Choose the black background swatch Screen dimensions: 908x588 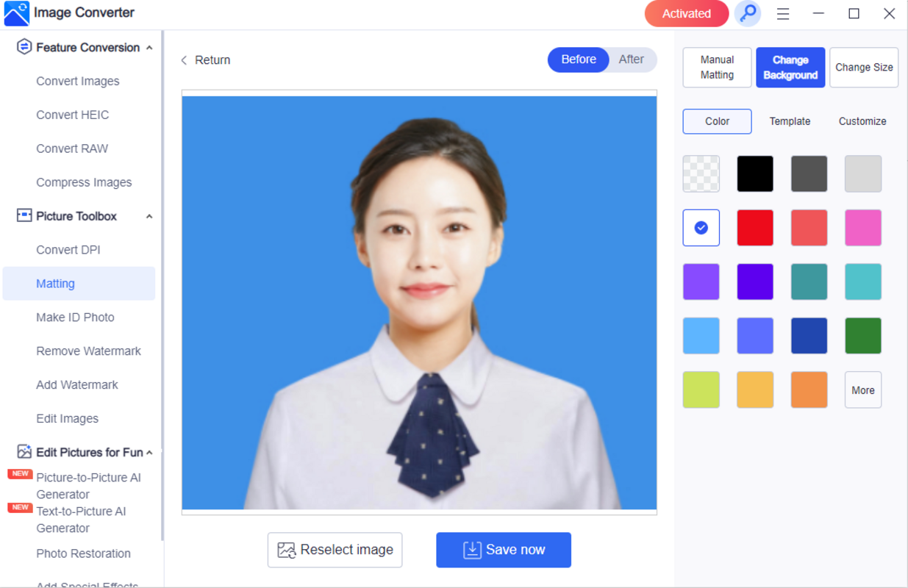755,173
